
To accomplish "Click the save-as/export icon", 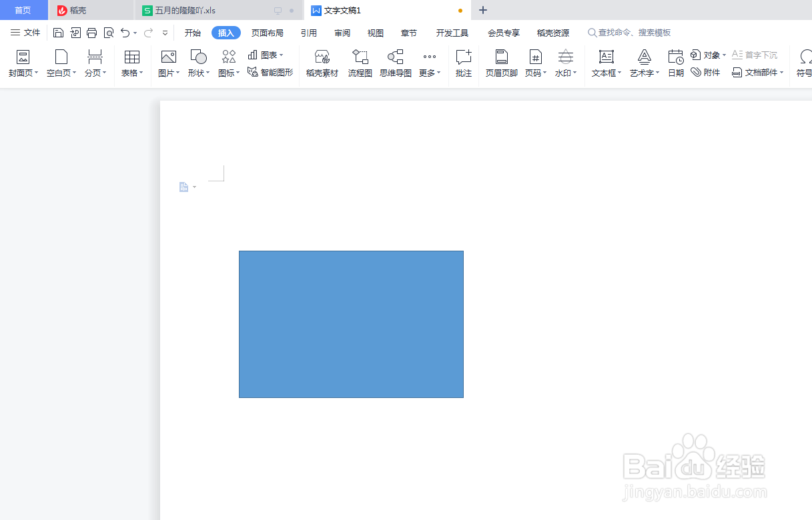I will click(x=75, y=33).
